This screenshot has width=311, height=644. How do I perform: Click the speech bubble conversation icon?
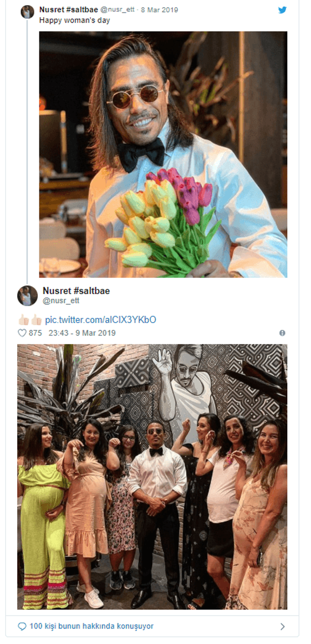tap(22, 626)
